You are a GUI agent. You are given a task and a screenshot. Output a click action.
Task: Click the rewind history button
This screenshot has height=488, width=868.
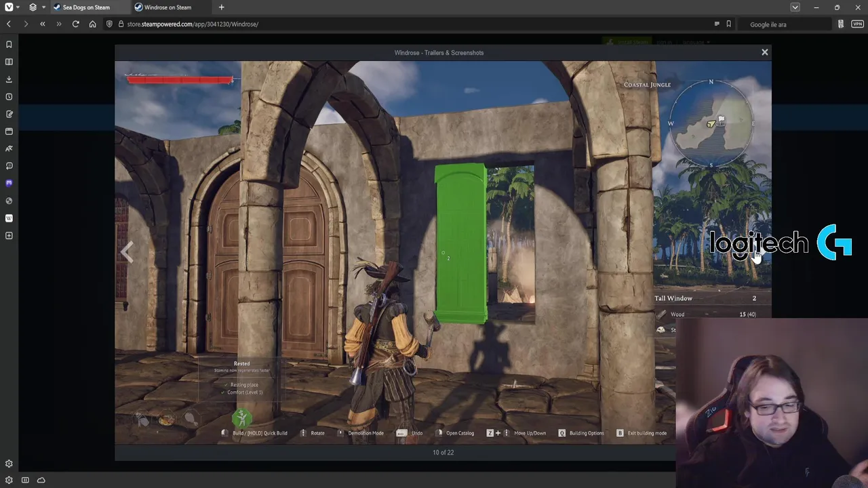(x=42, y=24)
